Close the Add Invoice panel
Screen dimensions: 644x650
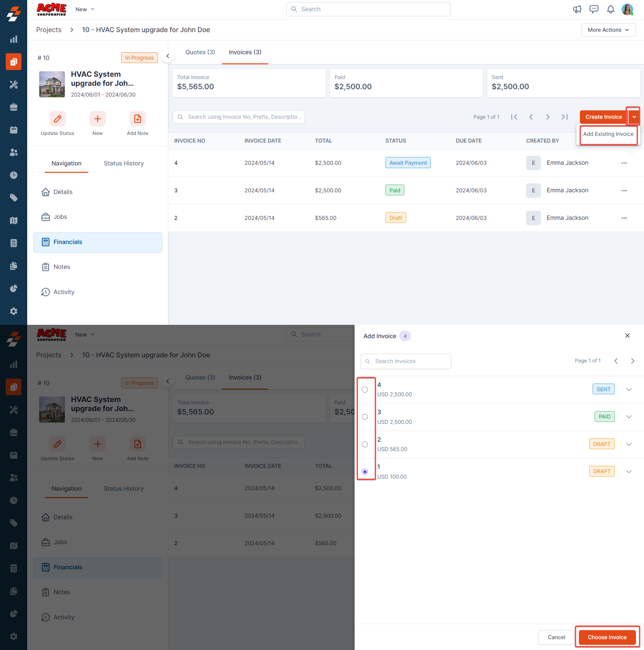628,336
